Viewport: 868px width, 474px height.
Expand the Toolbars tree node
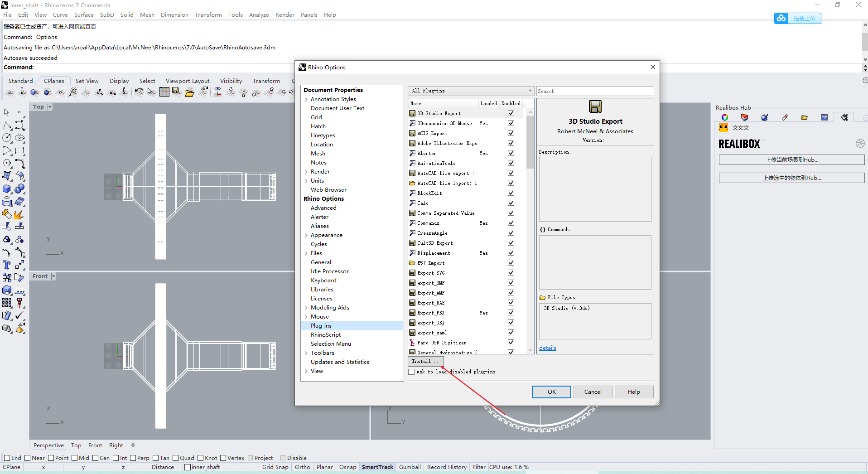[x=306, y=353]
